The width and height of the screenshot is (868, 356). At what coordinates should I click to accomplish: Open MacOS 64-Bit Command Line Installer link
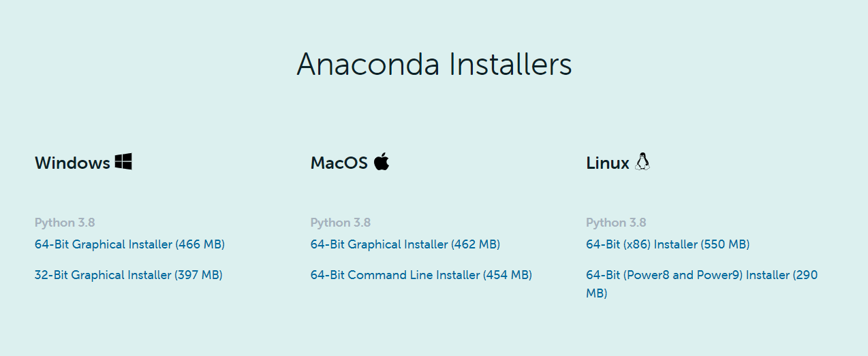[x=421, y=275]
